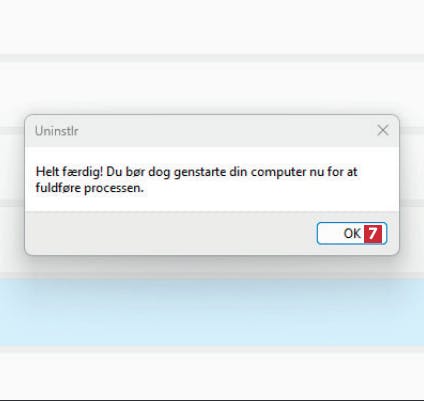Viewport: 424px width, 401px height.
Task: Confirm the Uninstlr dialog with OK
Action: 352,233
